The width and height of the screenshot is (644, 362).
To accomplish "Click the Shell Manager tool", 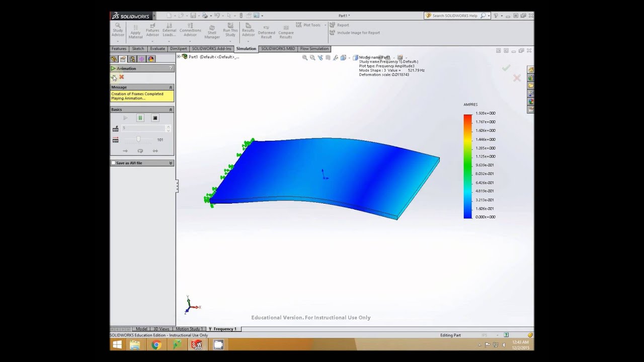I will pyautogui.click(x=212, y=32).
